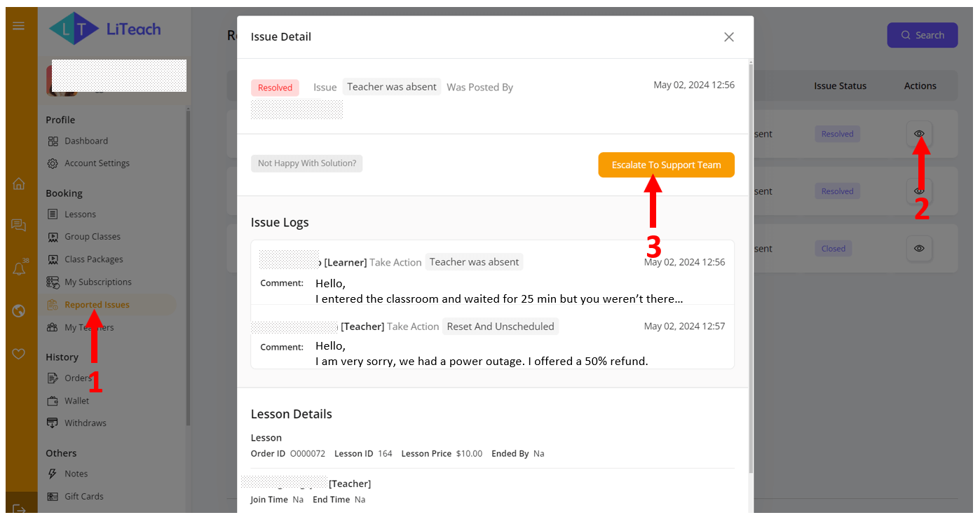Screen dimensions: 980x522
Task: Close the Issue Detail dialog
Action: [x=729, y=37]
